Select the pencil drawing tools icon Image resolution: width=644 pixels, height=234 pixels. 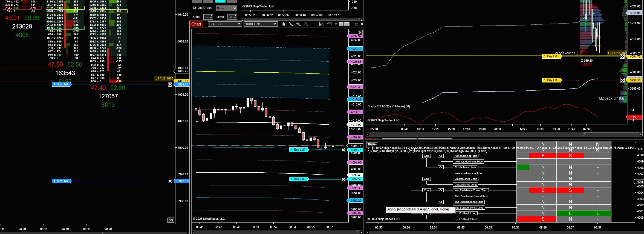tap(291, 24)
